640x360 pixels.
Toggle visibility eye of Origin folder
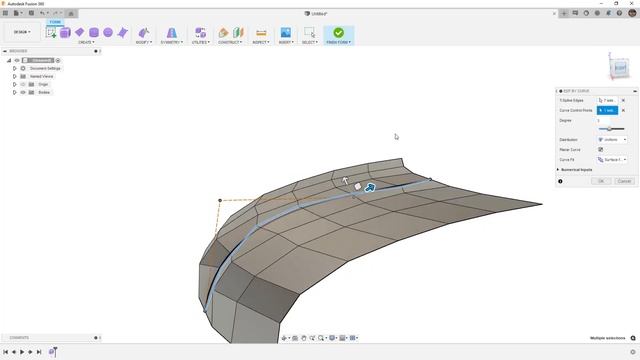tap(23, 84)
